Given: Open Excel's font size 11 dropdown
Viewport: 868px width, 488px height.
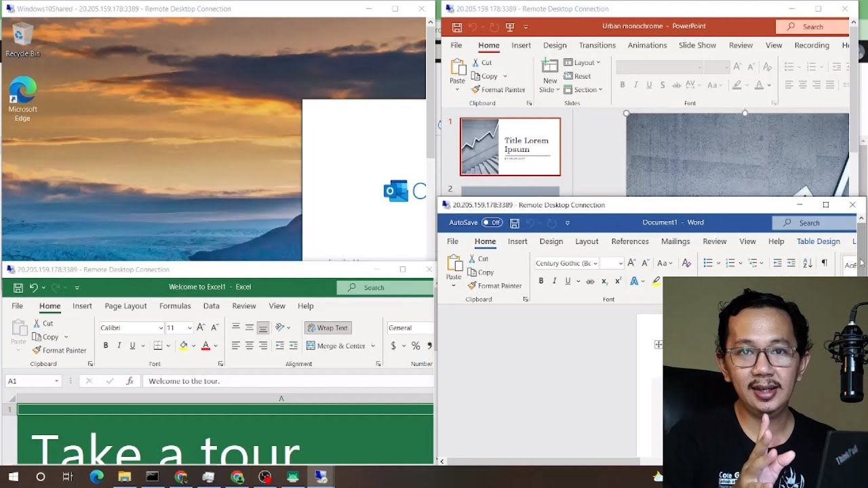Looking at the screenshot, I should click(x=189, y=328).
